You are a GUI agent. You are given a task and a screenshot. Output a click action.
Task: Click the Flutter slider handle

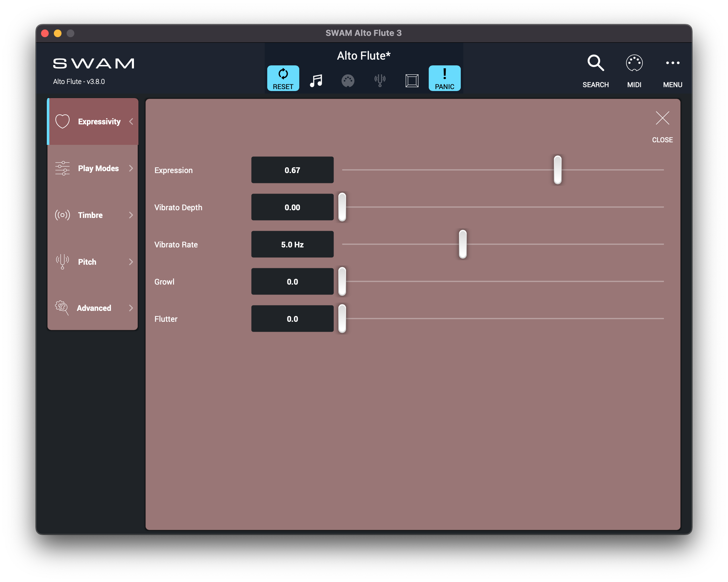[342, 319]
